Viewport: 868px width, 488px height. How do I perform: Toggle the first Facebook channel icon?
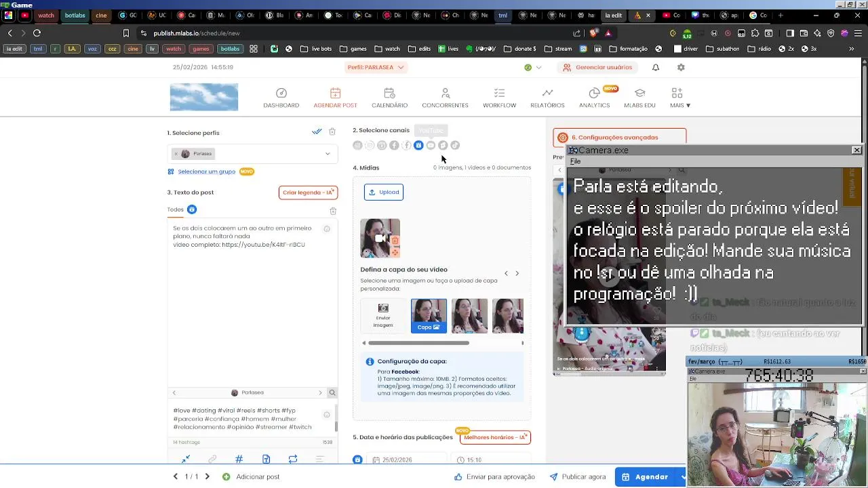click(394, 145)
